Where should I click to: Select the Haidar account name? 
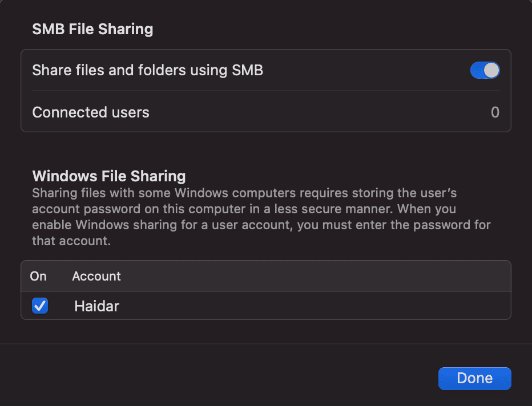[96, 306]
